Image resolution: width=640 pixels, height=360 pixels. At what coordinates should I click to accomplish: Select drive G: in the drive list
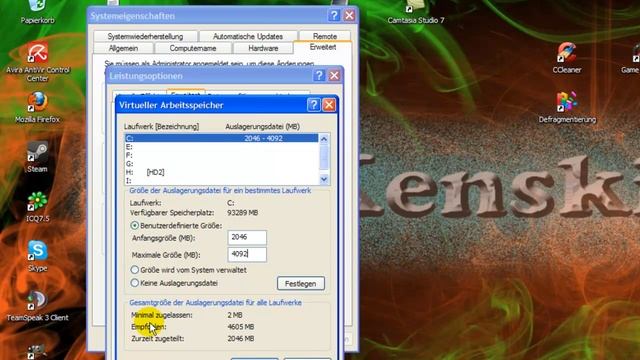(x=221, y=164)
